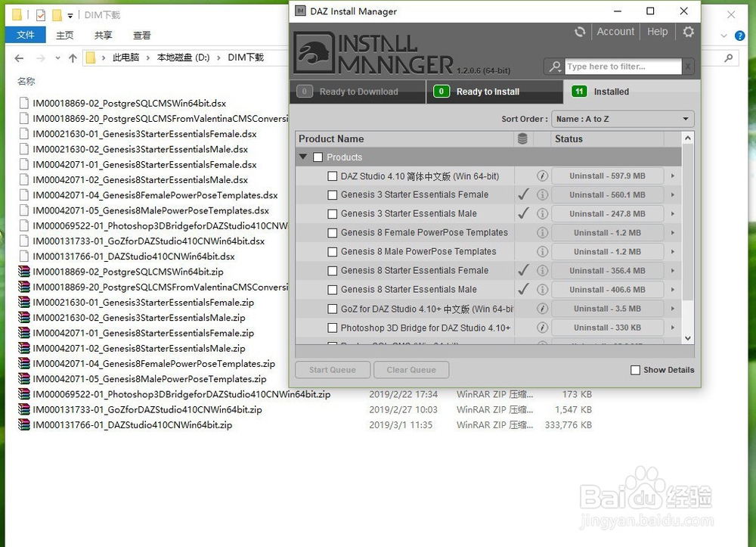Check Genesis 8 Male PowerPose Templates checkbox
The image size is (756, 547).
pyautogui.click(x=332, y=252)
